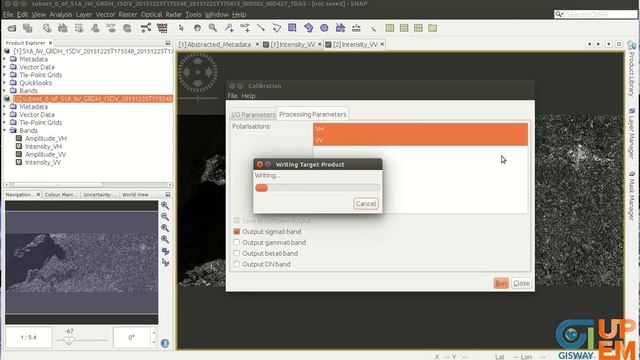Select VV polarisation in list
Image resolution: width=640 pixels, height=360 pixels.
coord(420,140)
